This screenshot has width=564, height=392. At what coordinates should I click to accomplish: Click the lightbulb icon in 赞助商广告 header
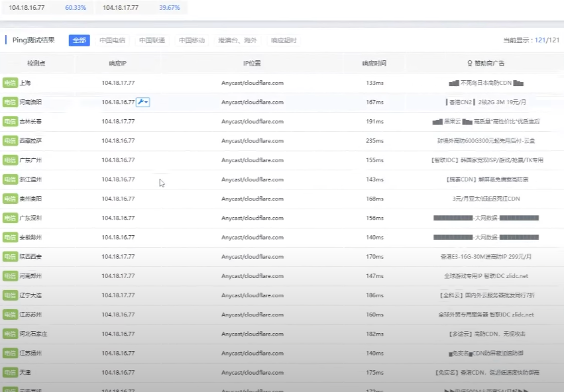point(470,64)
